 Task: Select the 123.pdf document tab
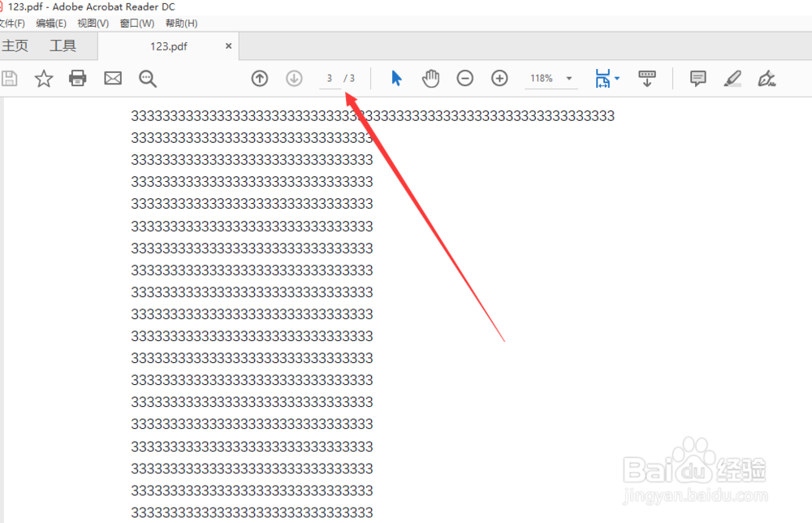click(168, 46)
